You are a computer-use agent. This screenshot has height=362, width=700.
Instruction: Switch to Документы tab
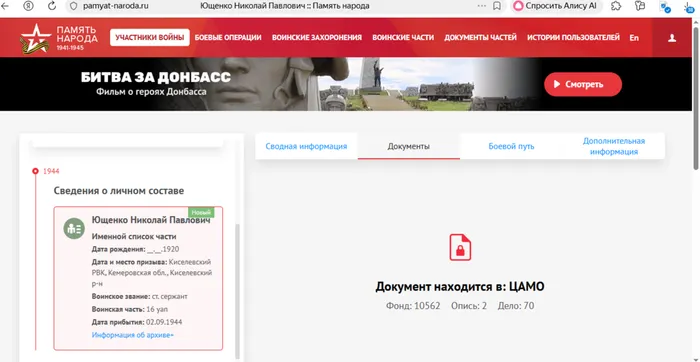click(408, 146)
